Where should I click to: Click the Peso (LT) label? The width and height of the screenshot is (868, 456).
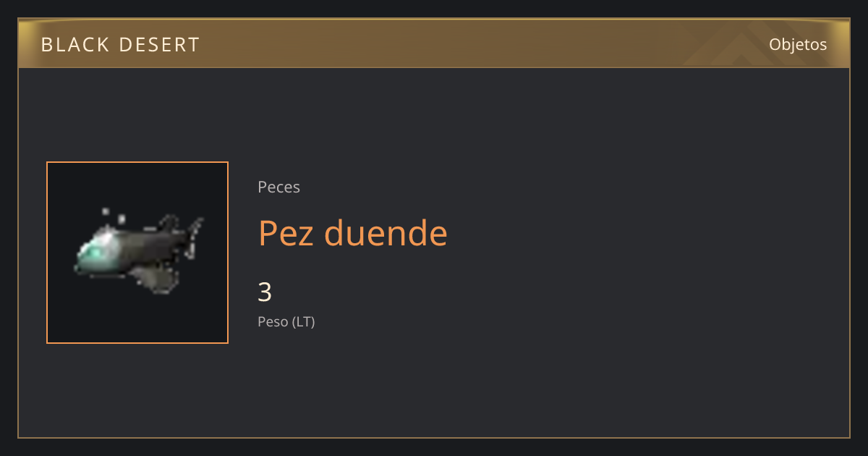pyautogui.click(x=286, y=322)
